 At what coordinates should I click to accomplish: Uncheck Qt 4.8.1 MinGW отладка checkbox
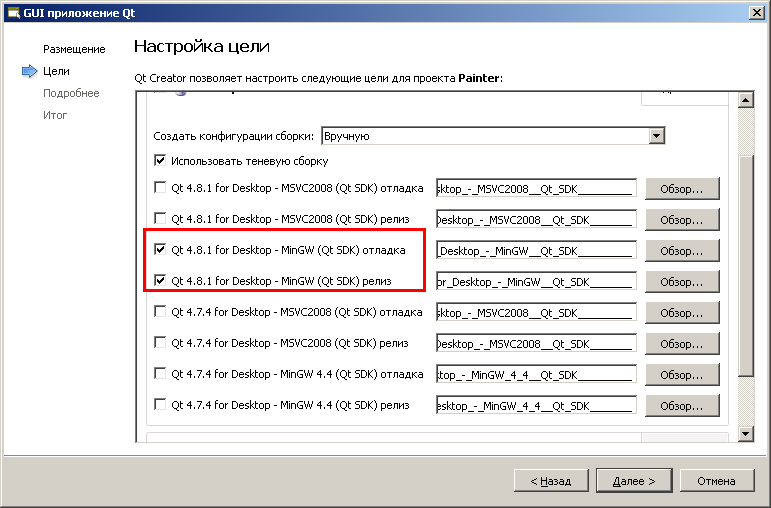point(160,249)
